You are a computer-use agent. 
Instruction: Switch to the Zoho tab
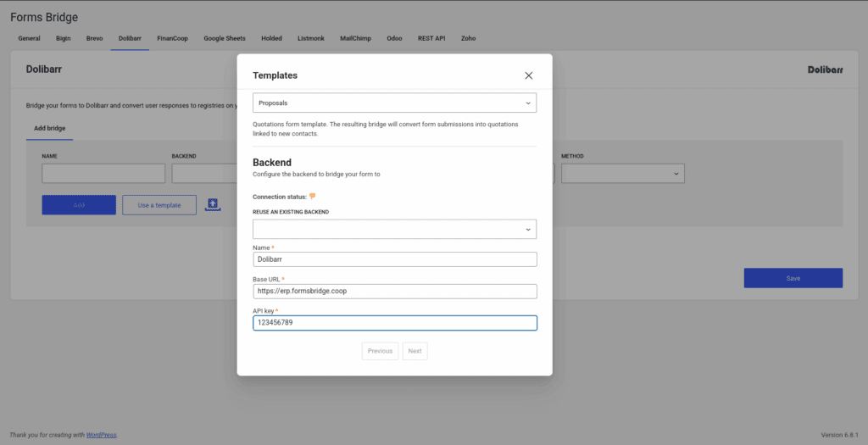click(x=468, y=38)
